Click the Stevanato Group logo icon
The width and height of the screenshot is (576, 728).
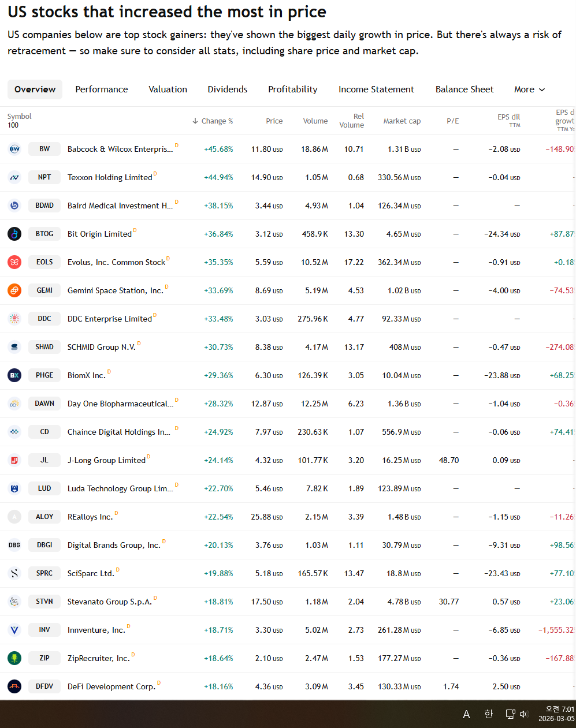click(14, 602)
